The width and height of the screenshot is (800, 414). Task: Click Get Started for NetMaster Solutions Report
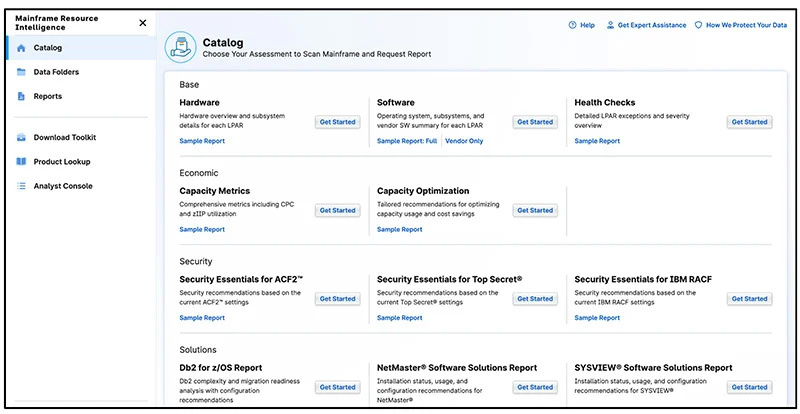pyautogui.click(x=535, y=387)
